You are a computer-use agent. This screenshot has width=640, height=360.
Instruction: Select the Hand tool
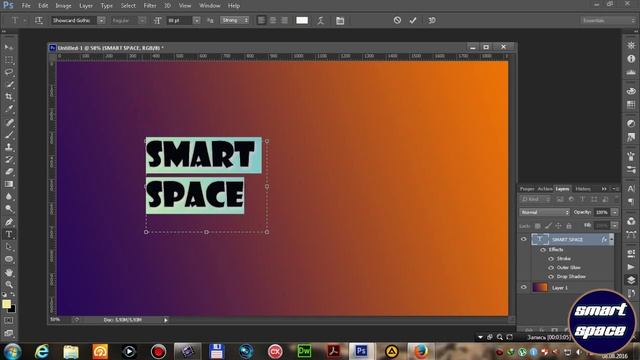point(9,272)
